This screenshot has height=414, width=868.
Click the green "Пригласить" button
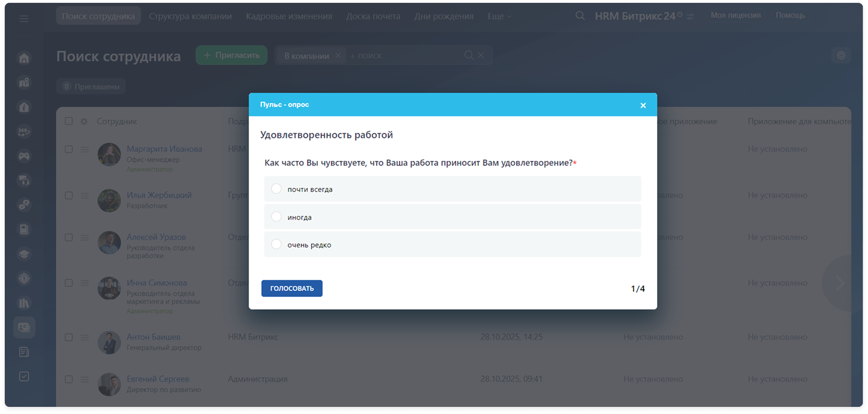coord(231,55)
